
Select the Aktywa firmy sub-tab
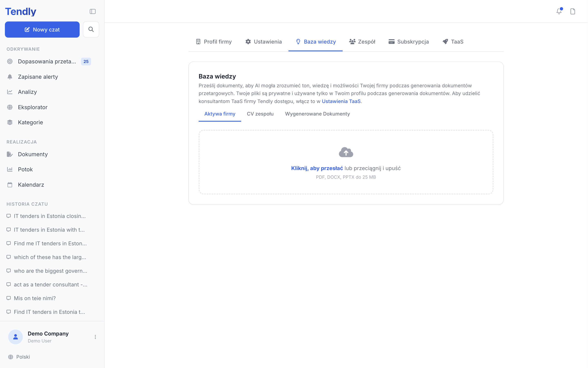(220, 114)
